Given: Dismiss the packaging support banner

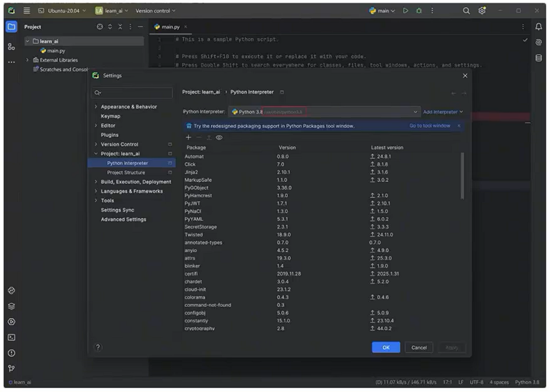Looking at the screenshot, I should pyautogui.click(x=459, y=126).
